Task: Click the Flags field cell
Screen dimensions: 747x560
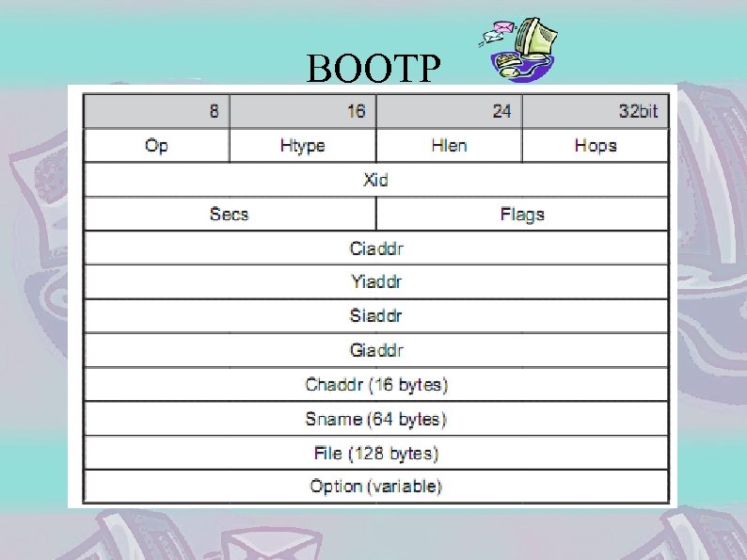Action: pos(522,214)
